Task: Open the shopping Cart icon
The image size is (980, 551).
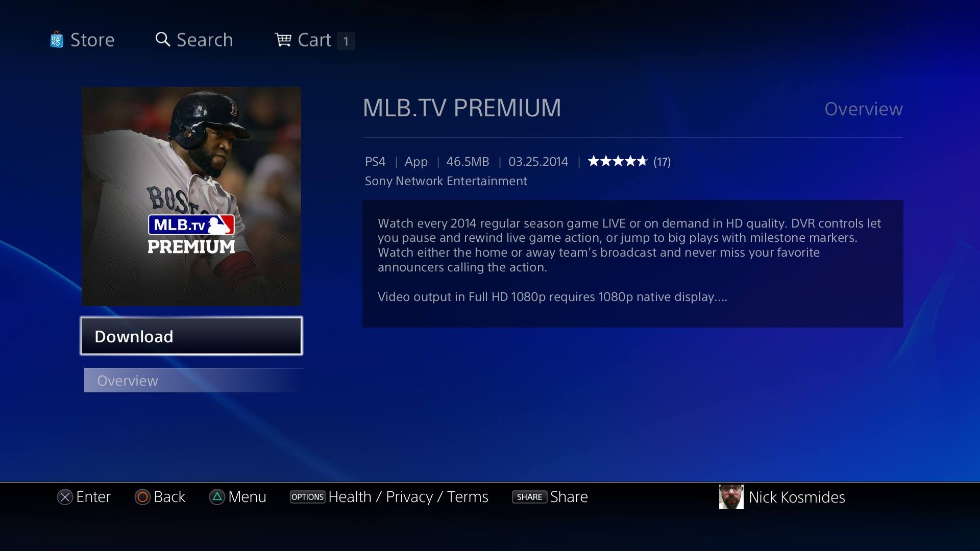Action: point(283,39)
